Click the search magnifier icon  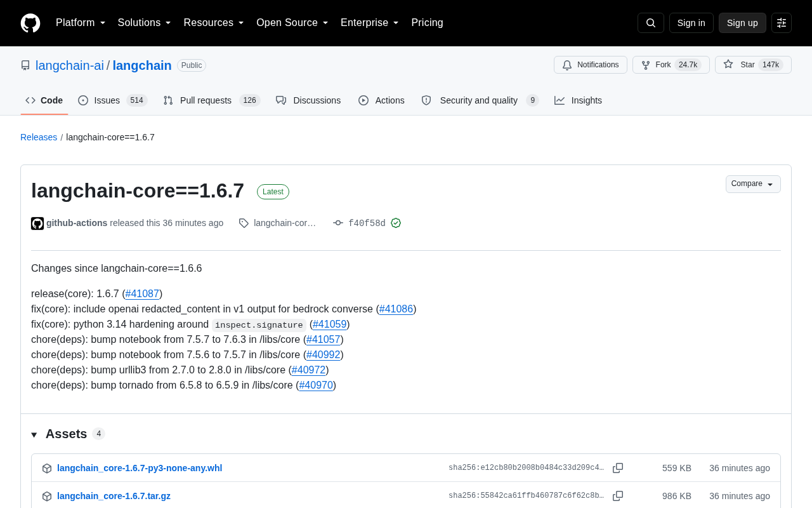(651, 23)
